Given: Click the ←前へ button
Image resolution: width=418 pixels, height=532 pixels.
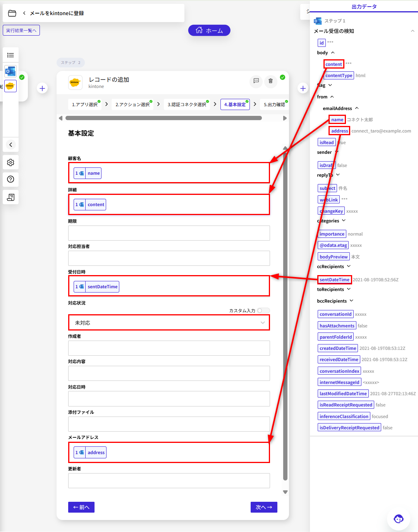Looking at the screenshot, I should coord(81,507).
